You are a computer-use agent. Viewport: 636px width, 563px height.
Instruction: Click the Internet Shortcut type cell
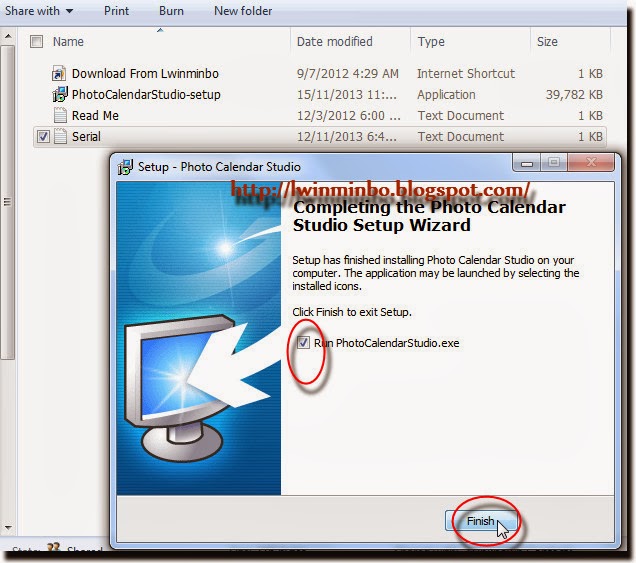466,73
